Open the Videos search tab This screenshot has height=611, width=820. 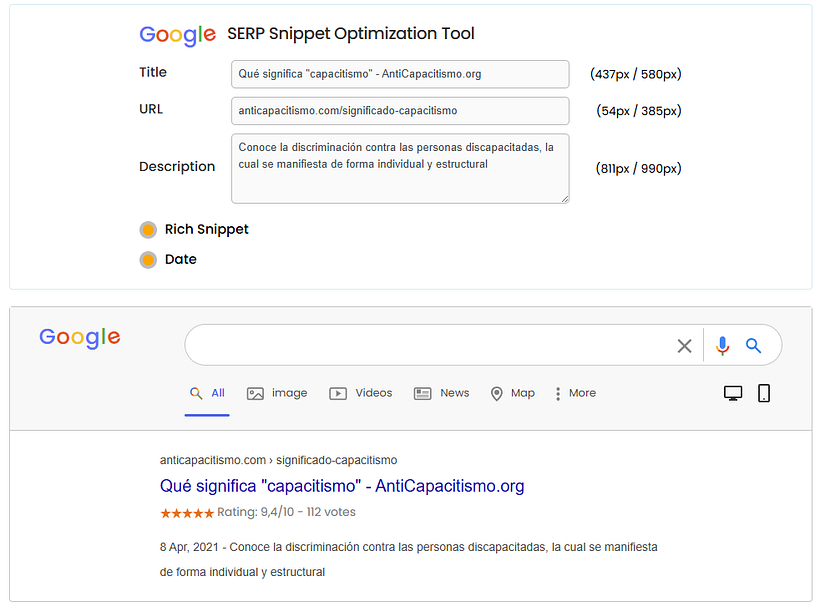(361, 393)
